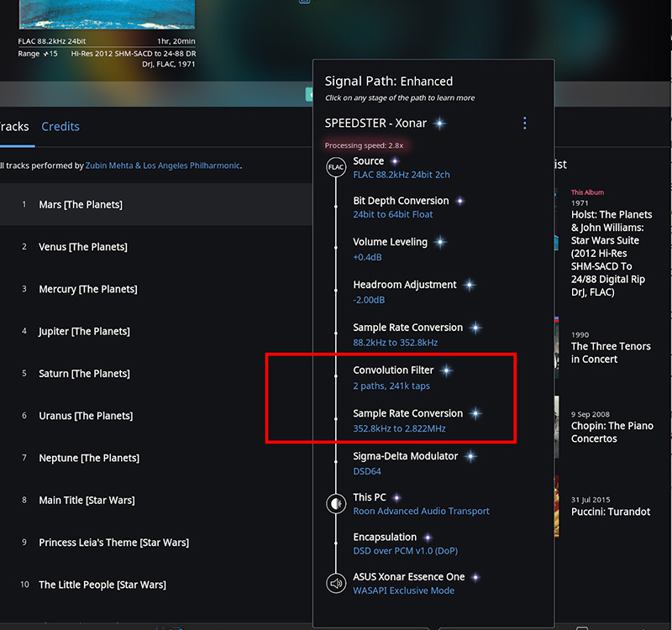This screenshot has width=672, height=630.
Task: Click the '88.2kHz to 352.8kHz' conversion detail
Action: click(396, 343)
